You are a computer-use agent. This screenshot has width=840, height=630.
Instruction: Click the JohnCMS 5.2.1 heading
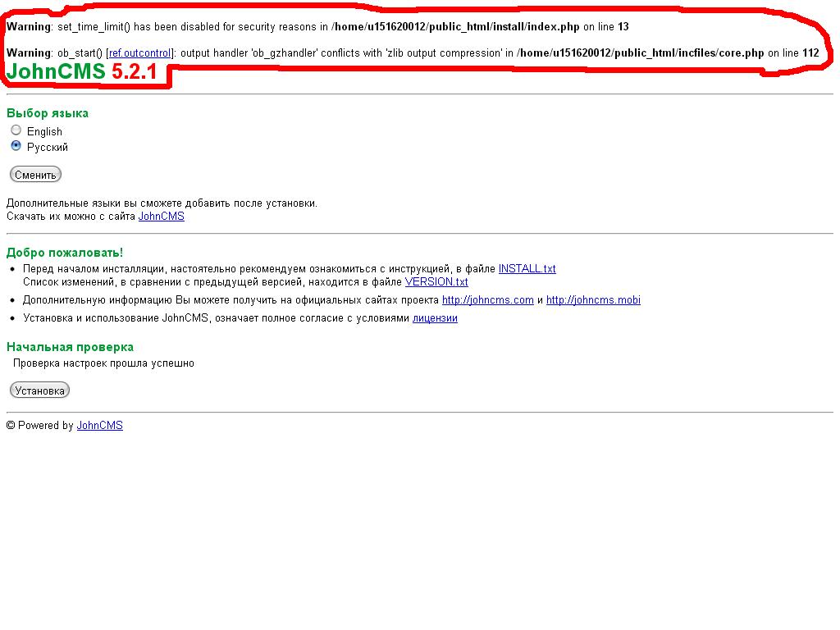(82, 72)
